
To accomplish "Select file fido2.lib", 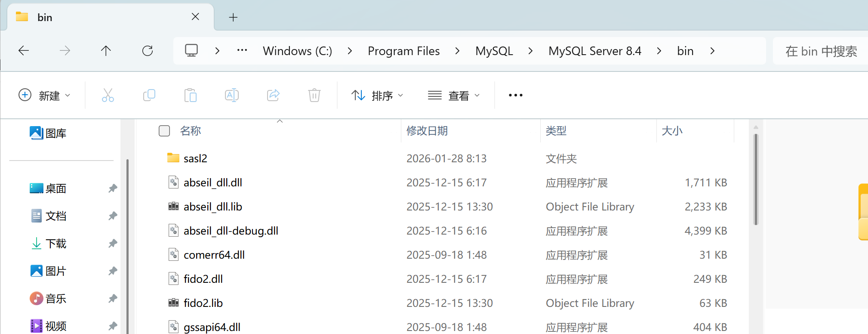I will tap(203, 303).
